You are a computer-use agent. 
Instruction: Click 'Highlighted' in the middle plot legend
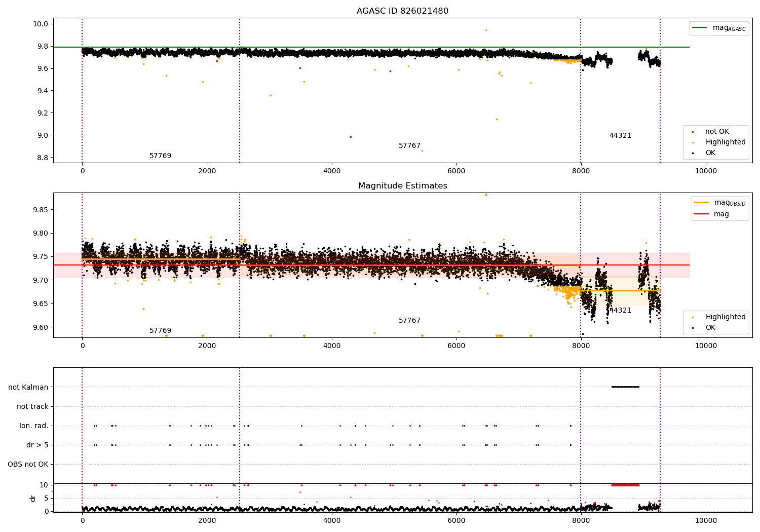pyautogui.click(x=725, y=317)
